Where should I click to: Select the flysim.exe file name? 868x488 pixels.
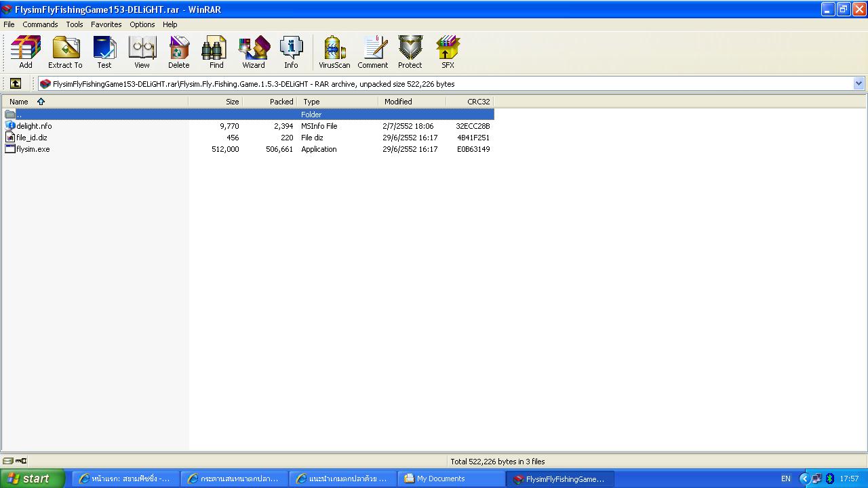point(33,149)
